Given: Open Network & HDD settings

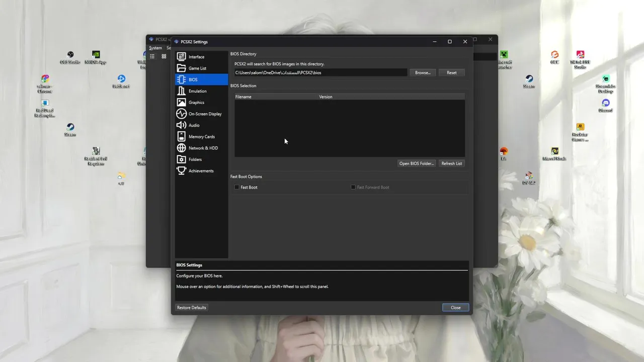Looking at the screenshot, I should pyautogui.click(x=201, y=148).
